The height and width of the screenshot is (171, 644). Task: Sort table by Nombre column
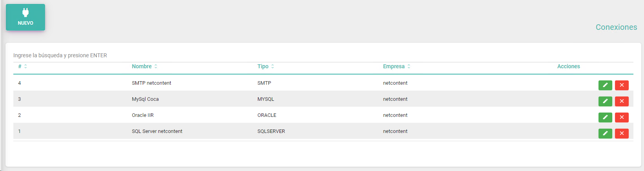(145, 66)
